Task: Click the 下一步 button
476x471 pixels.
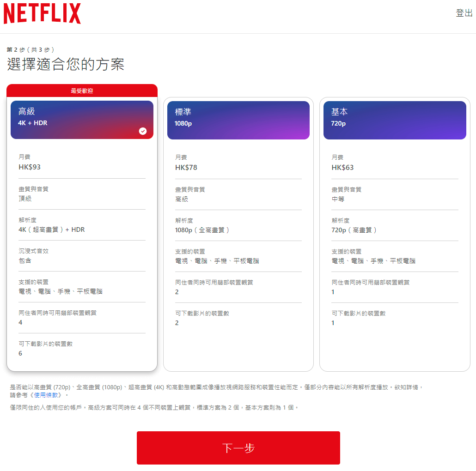Action: click(x=238, y=447)
